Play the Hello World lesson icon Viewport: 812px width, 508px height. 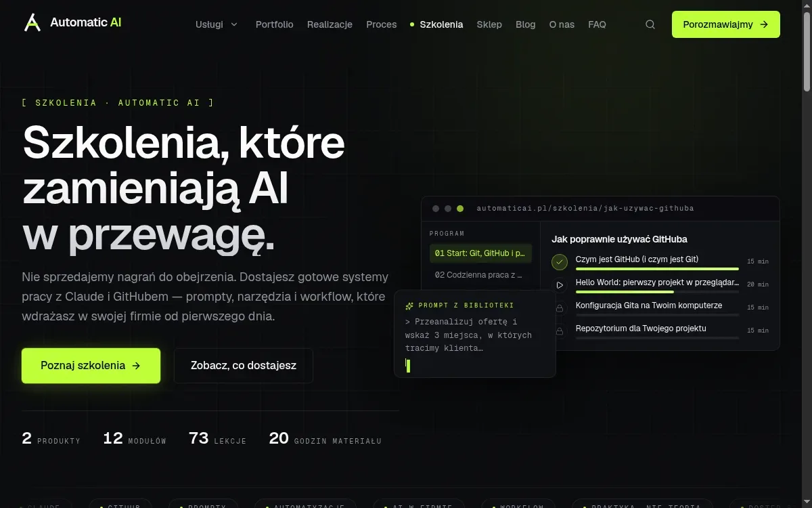[560, 285]
